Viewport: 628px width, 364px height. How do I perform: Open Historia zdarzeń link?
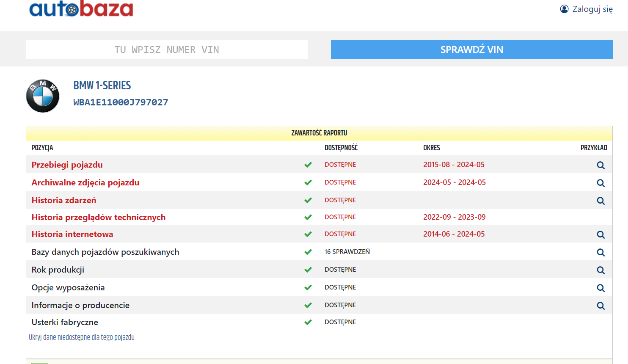(x=64, y=200)
